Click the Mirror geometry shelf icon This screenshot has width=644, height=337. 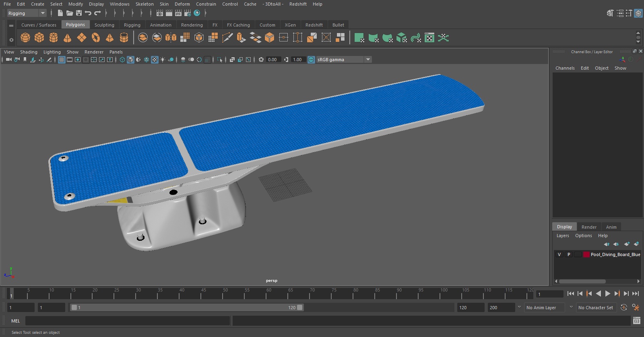[171, 38]
